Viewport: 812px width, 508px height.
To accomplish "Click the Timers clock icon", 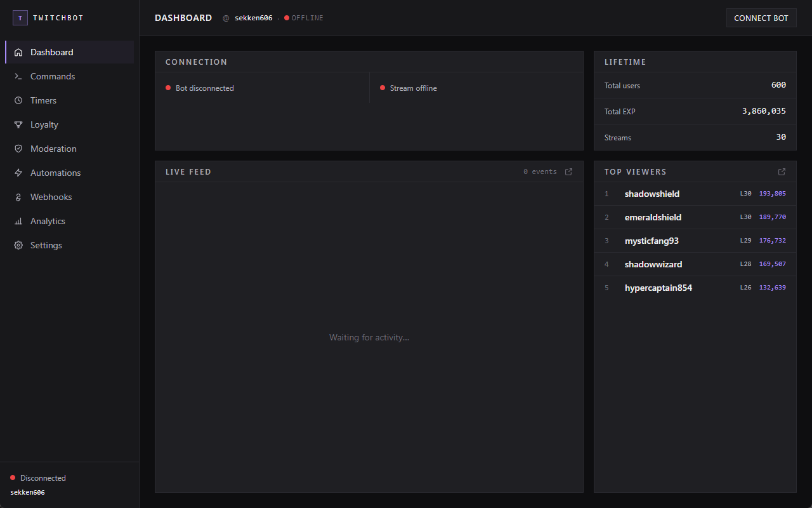I will (18, 100).
